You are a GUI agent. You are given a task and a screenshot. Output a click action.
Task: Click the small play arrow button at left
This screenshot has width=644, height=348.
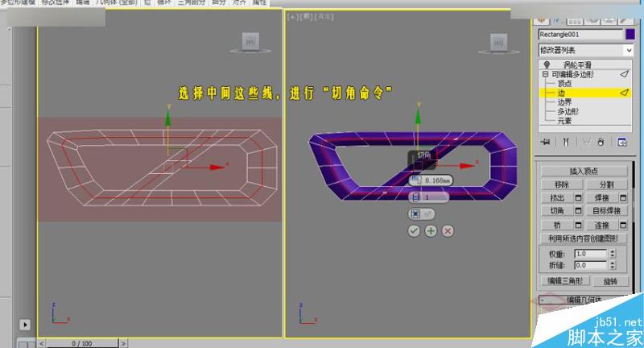[x=25, y=325]
